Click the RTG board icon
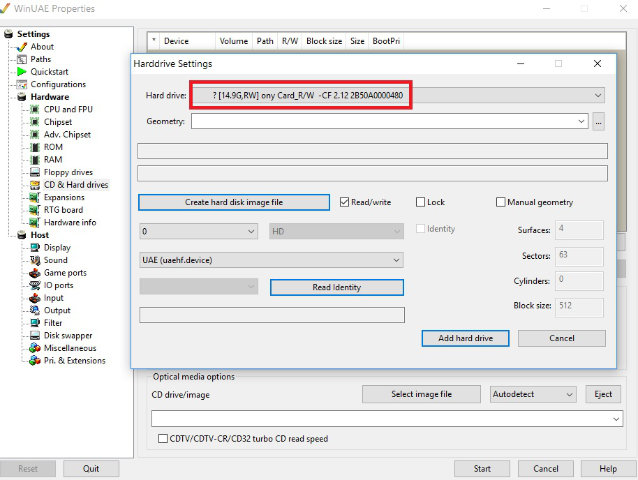 point(35,210)
